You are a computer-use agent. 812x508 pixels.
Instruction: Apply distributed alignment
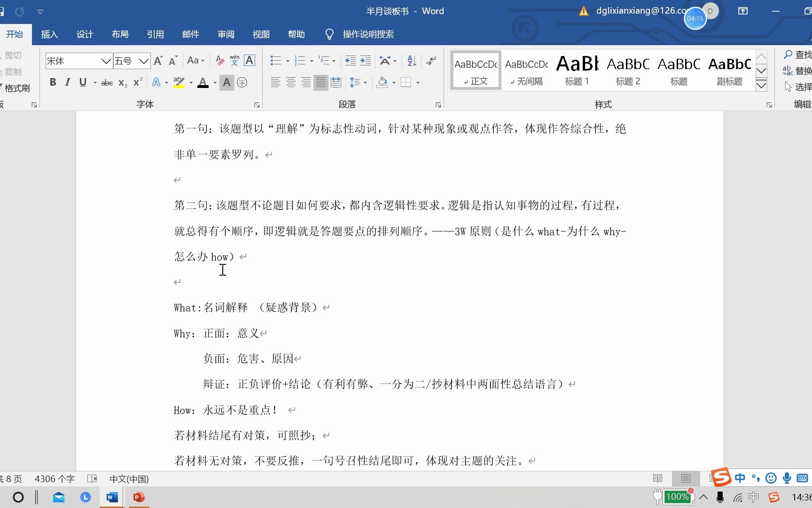[336, 82]
